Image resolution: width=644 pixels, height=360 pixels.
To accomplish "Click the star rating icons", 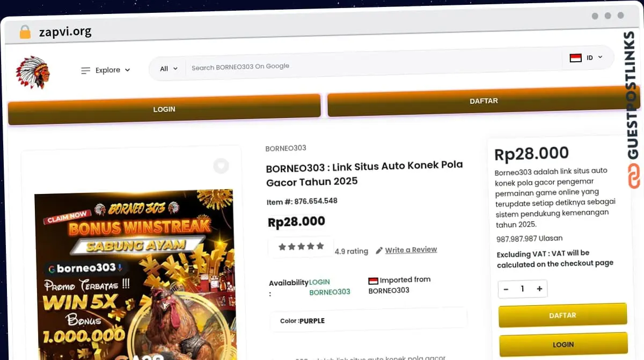I will click(x=301, y=247).
